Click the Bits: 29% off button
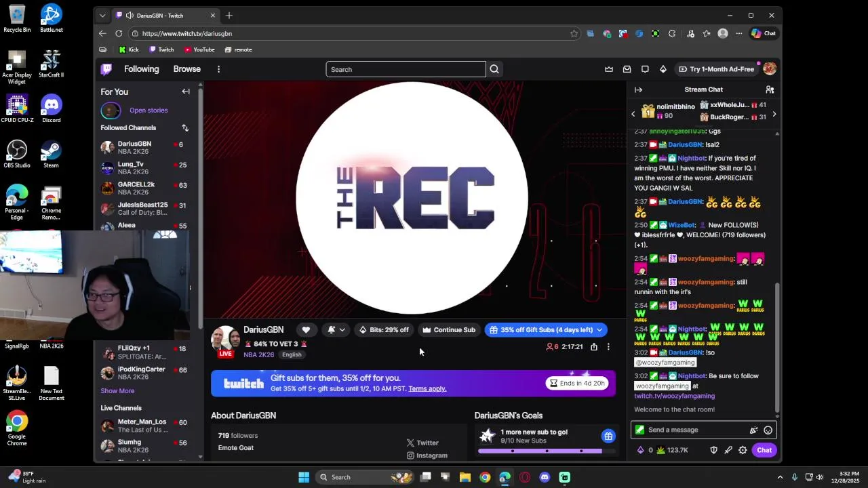Image resolution: width=868 pixels, height=488 pixels. tap(384, 330)
